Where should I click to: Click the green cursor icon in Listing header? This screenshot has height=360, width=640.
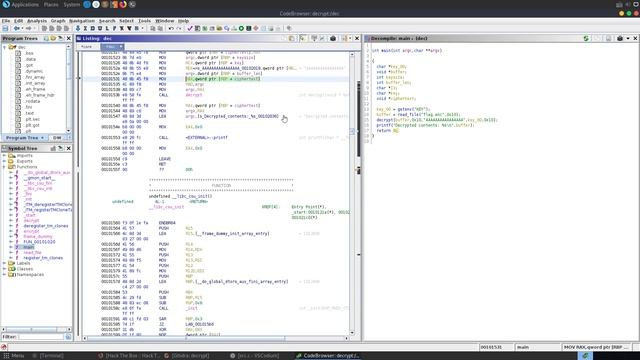(302, 38)
